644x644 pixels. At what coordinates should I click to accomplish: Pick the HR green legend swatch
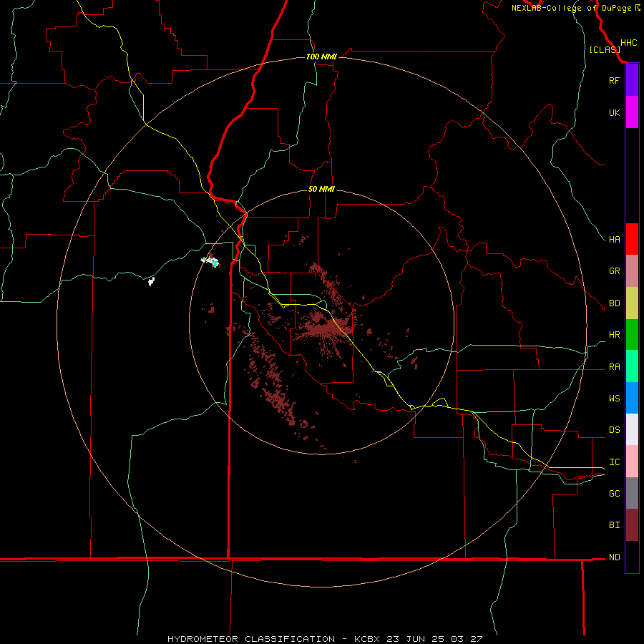pos(632,335)
